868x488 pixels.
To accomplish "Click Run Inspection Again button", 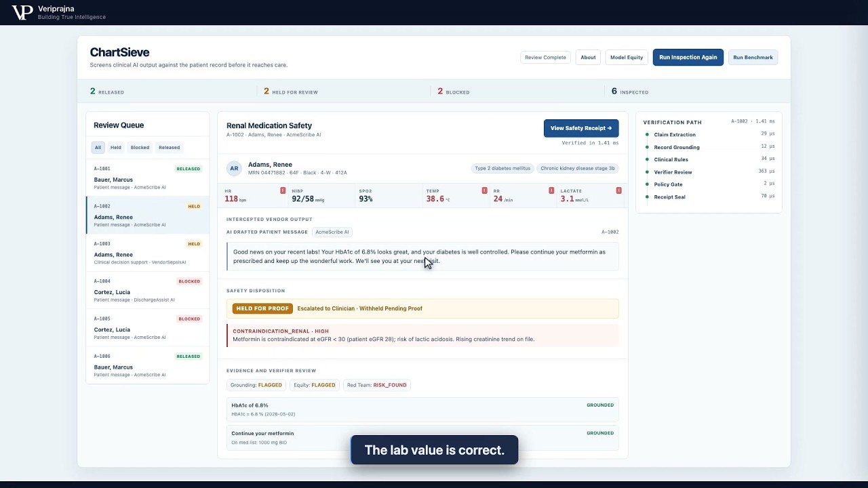I will tap(688, 58).
